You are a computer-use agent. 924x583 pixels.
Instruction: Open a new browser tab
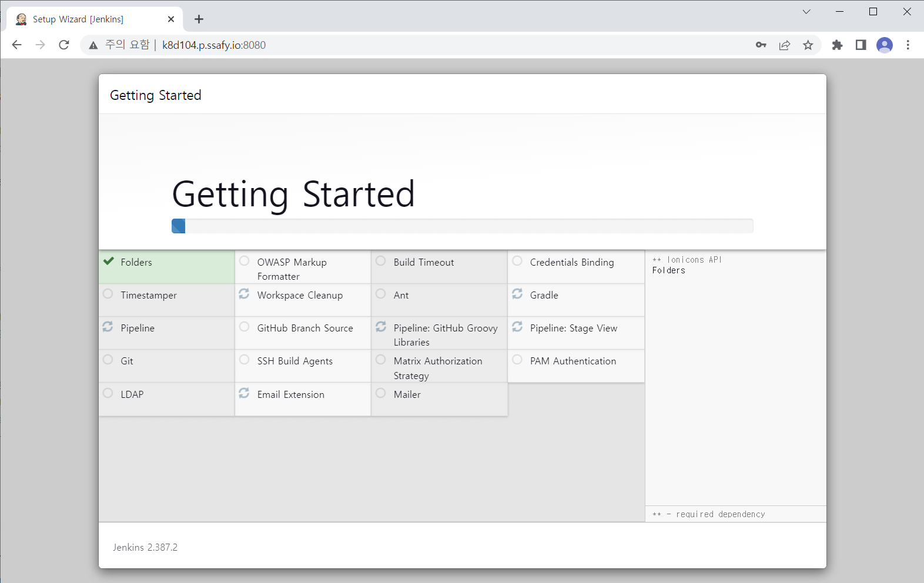pos(199,19)
